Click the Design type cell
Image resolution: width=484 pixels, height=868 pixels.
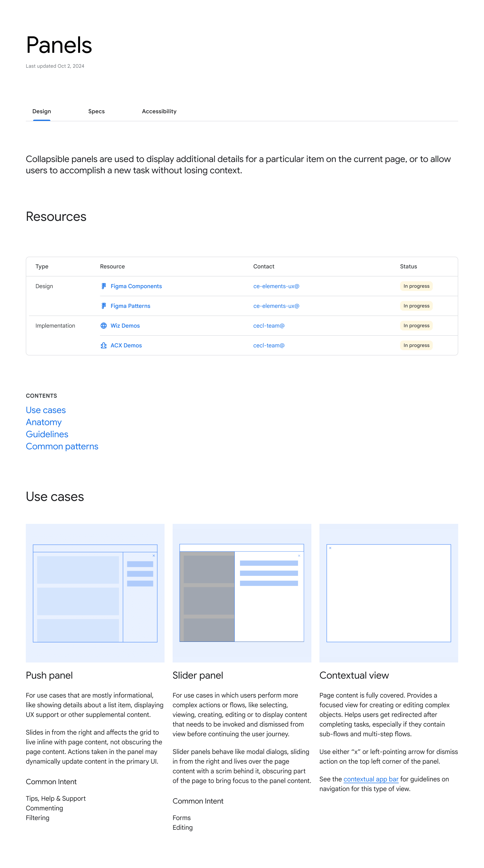(44, 286)
